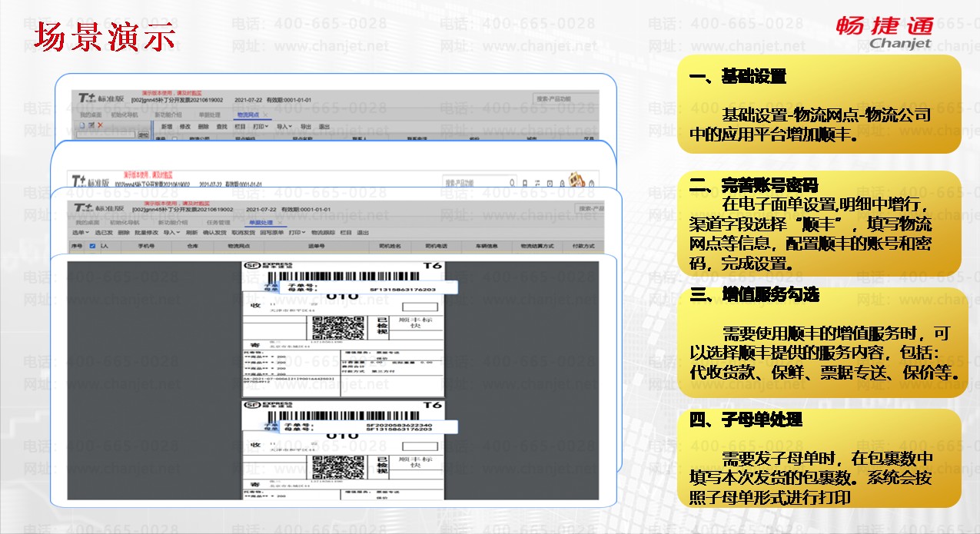The width and height of the screenshot is (980, 534).
Task: Click the T+ 标准版 logo in the 单据处理 window
Action: tap(98, 207)
